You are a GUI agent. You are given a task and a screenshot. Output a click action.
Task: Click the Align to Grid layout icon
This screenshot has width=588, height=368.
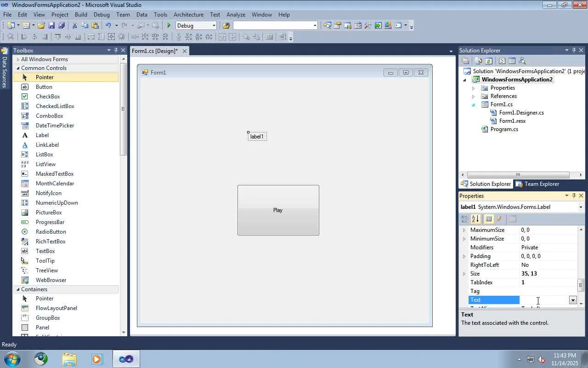(10, 37)
